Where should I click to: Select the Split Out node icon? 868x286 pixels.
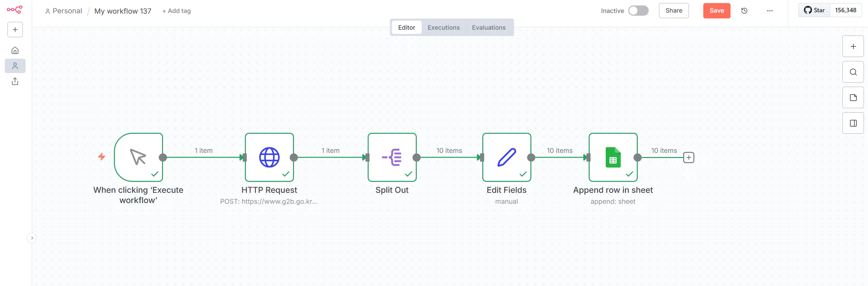(392, 157)
